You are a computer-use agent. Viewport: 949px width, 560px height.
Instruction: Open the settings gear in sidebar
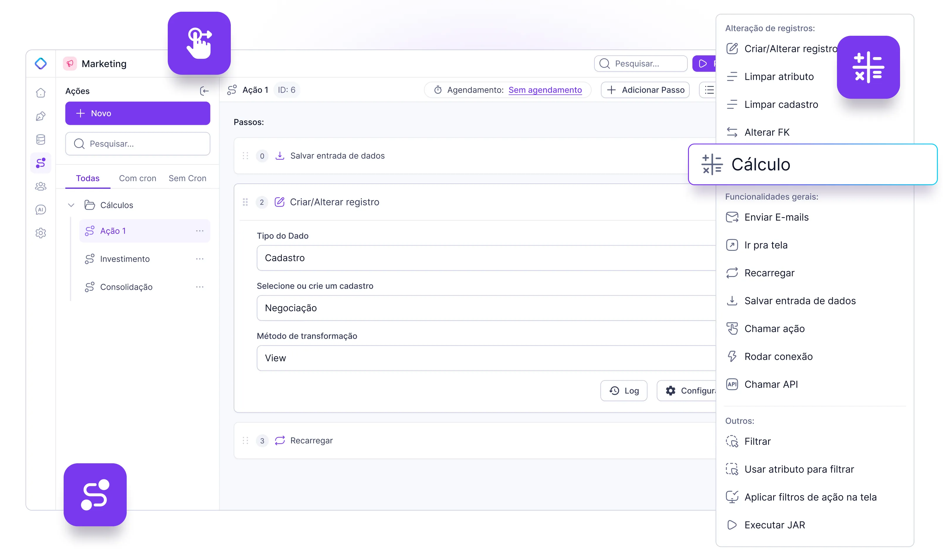pyautogui.click(x=41, y=233)
